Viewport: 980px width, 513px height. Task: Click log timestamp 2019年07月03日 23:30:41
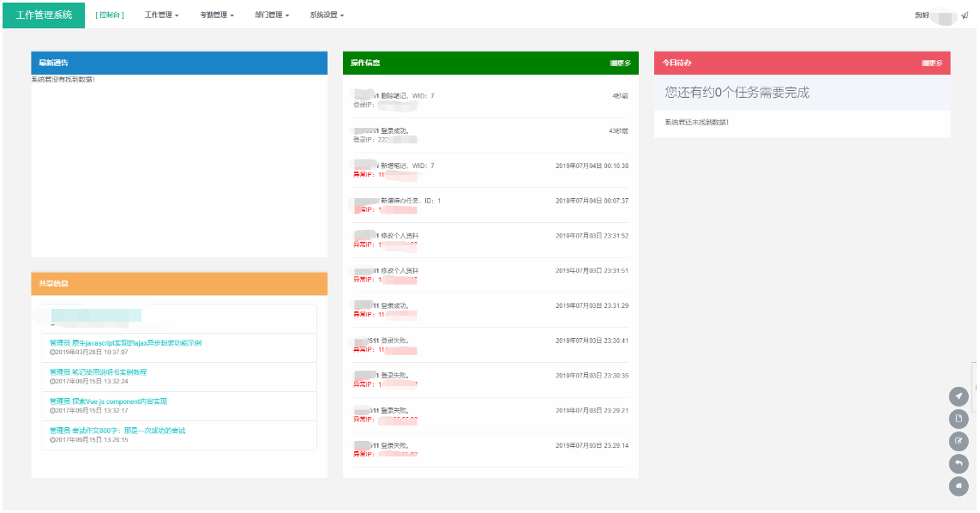coord(592,341)
